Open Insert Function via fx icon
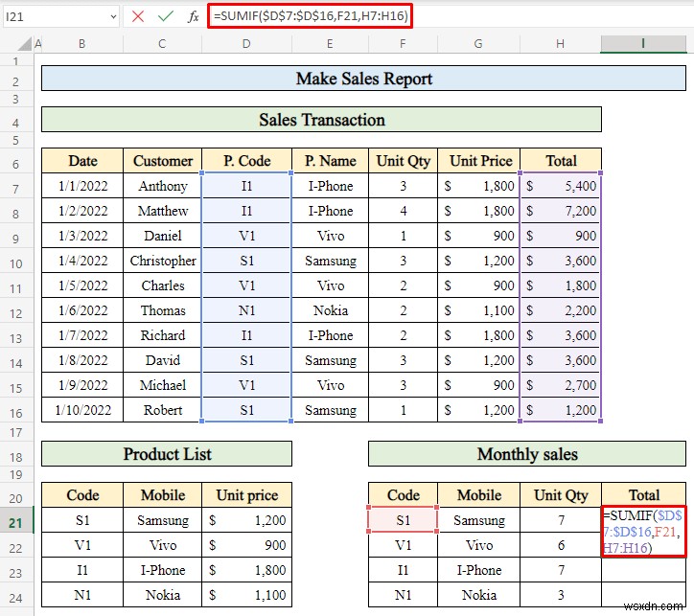The width and height of the screenshot is (694, 616). point(193,17)
